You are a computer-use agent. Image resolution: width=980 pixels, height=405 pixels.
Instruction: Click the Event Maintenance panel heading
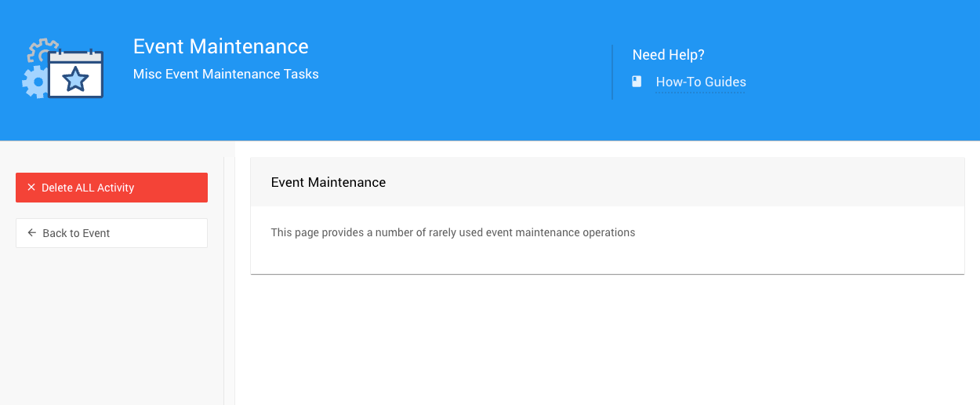(328, 182)
